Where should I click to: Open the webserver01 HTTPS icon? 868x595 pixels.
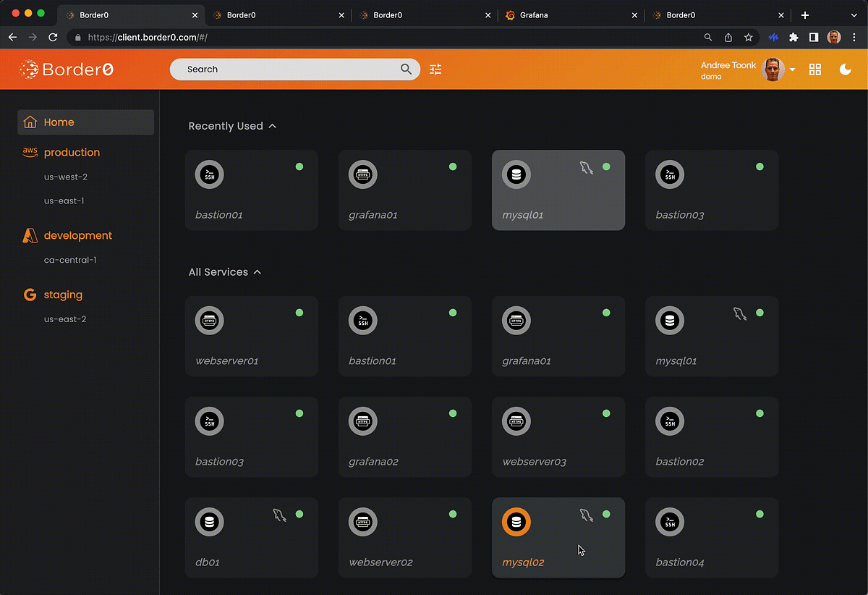tap(209, 319)
